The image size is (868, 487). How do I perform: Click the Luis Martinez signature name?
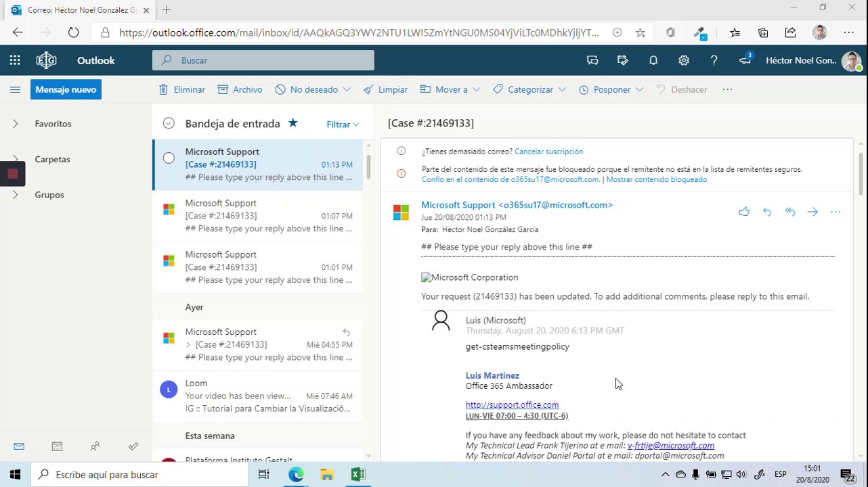click(492, 375)
